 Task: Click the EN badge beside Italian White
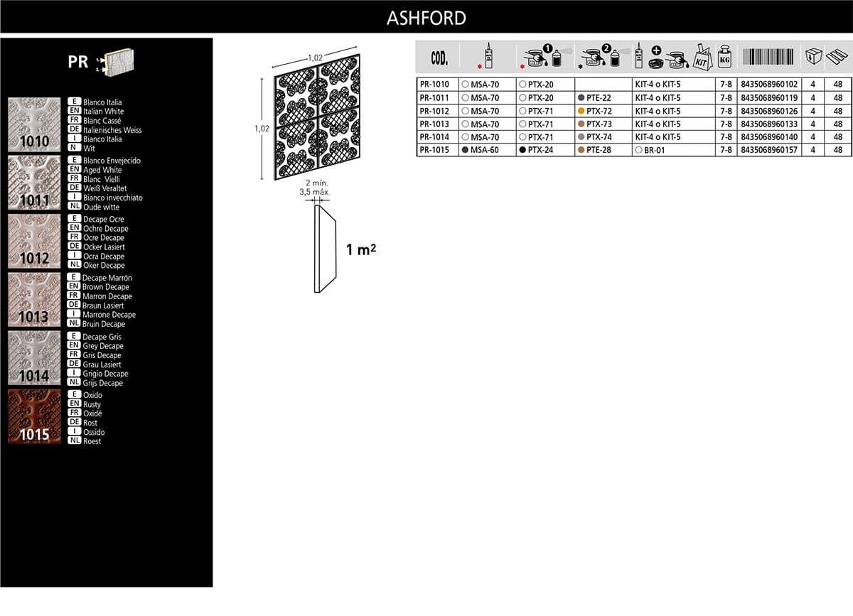click(74, 112)
